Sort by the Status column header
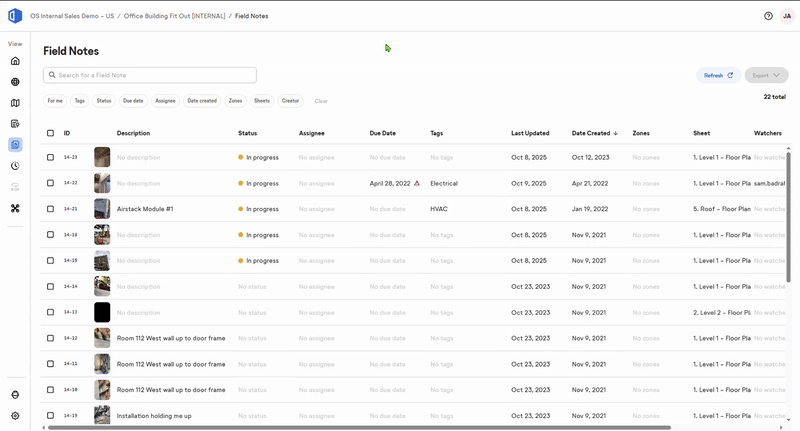Image resolution: width=800 pixels, height=431 pixels. (247, 133)
